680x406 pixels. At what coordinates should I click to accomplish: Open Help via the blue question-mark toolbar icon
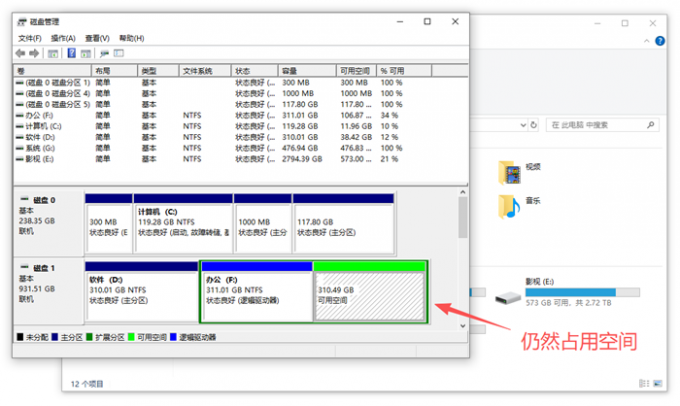[72, 53]
